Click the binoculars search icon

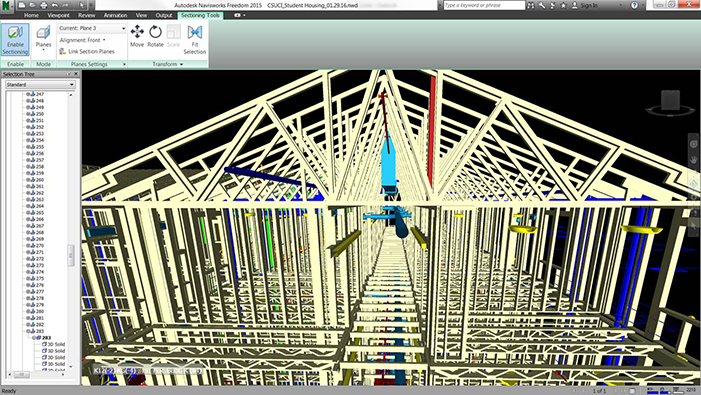pos(531,5)
